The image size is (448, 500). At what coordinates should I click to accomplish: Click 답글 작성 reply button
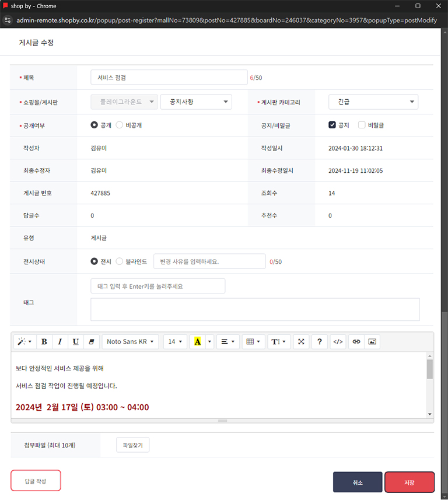tap(36, 481)
